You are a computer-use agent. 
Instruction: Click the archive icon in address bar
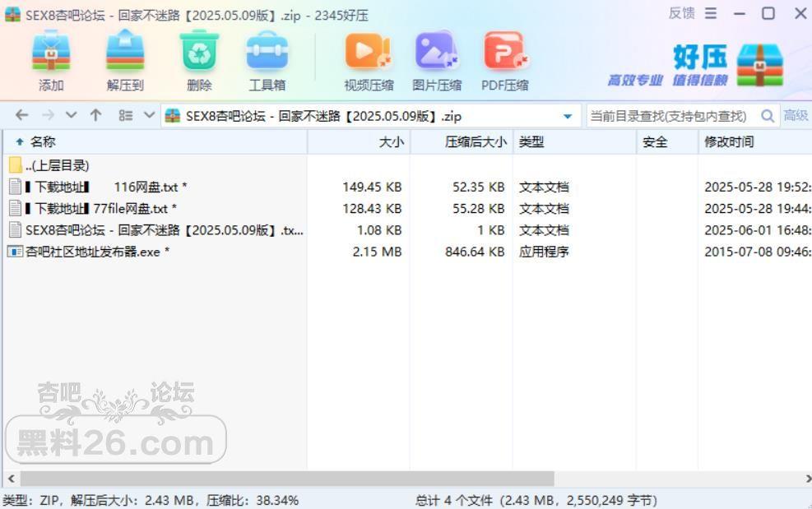coord(173,115)
